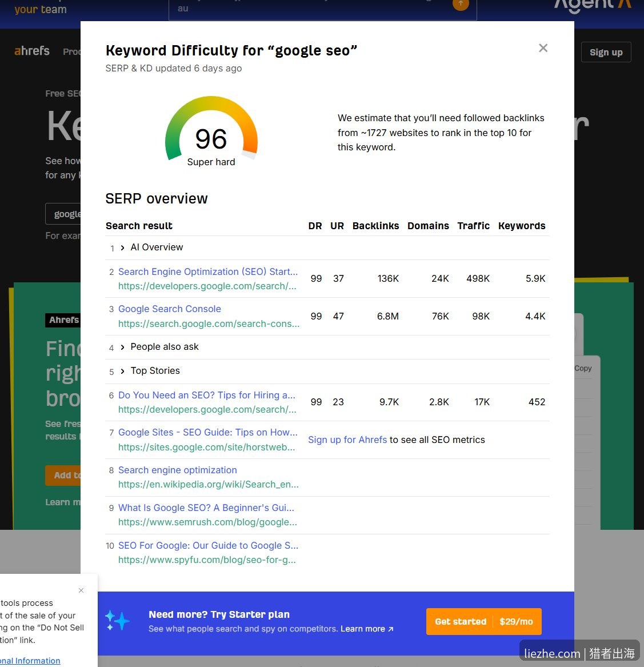Screen dimensions: 644x667
Task: Open Do You Need an SEO? result
Action: (x=206, y=395)
